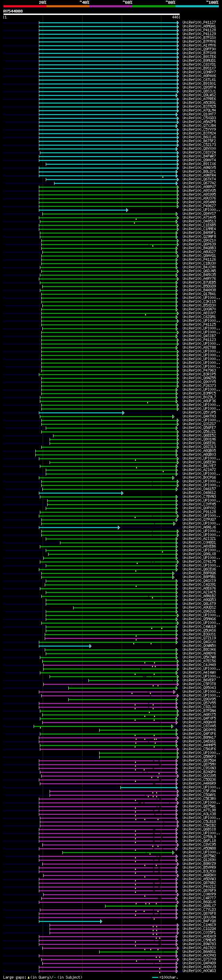
Task: Select hit label UniRef100_P47963
Action: [x=199, y=370]
